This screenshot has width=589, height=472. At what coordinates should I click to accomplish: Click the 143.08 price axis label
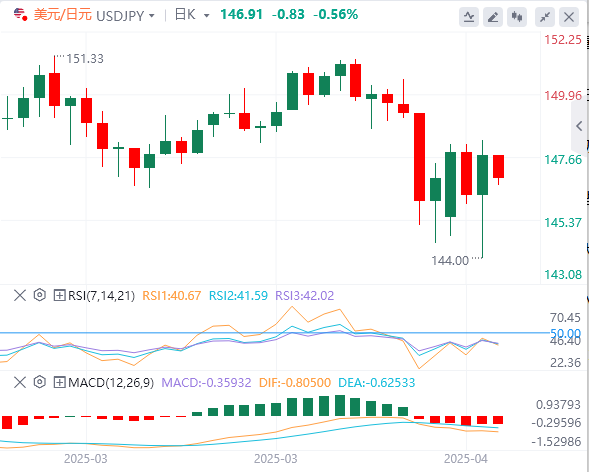[x=563, y=274]
